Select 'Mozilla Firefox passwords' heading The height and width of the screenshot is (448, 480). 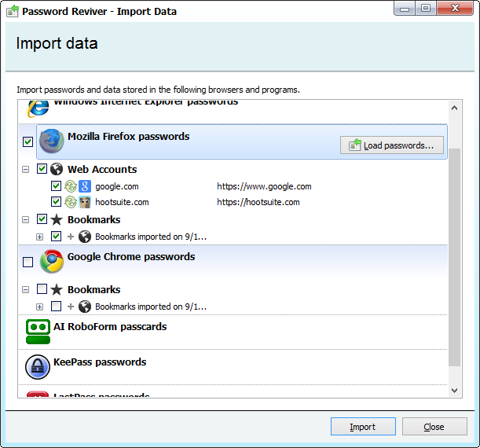click(x=129, y=137)
